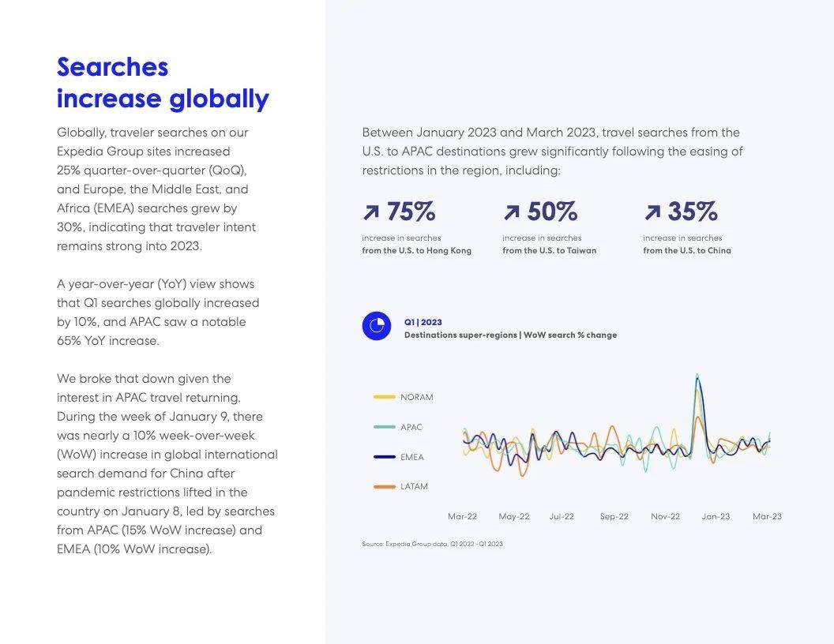This screenshot has height=644, width=834.
Task: Click the Jul-22 axis label
Action: coord(562,516)
